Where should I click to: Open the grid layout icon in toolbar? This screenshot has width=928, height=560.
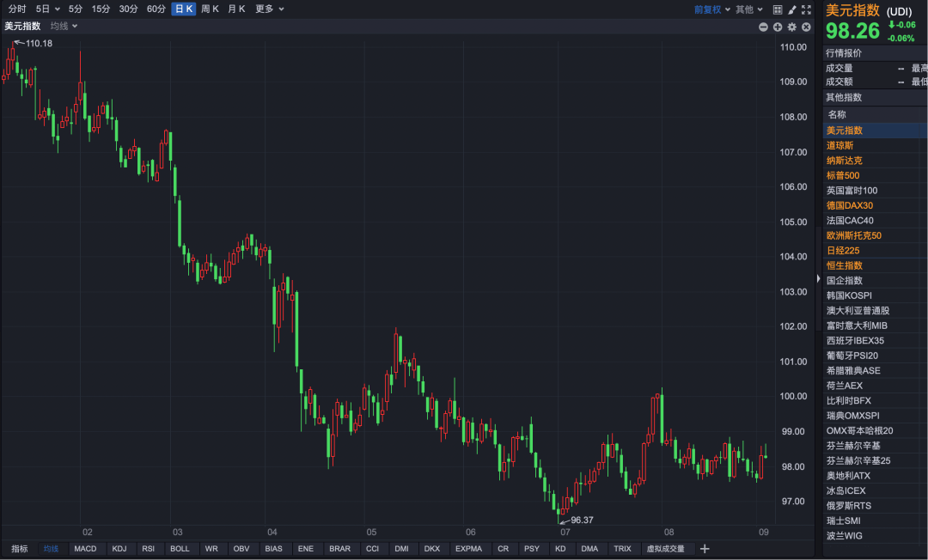[x=777, y=9]
